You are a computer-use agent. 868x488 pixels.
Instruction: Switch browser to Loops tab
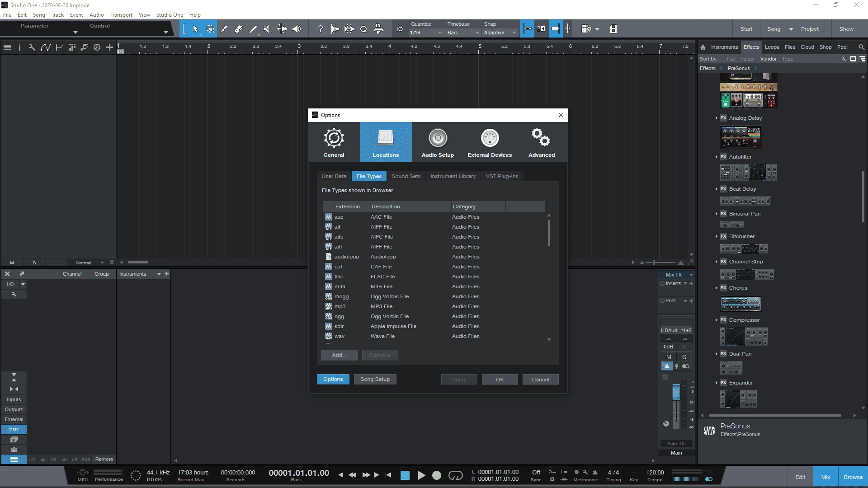[x=772, y=47]
